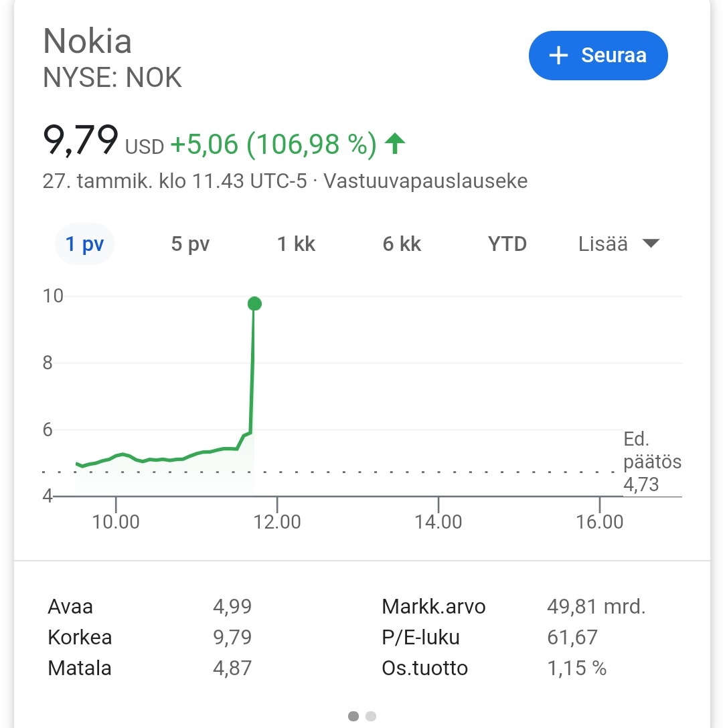Show the YTD chart range
This screenshot has width=723, height=728.
(x=507, y=244)
